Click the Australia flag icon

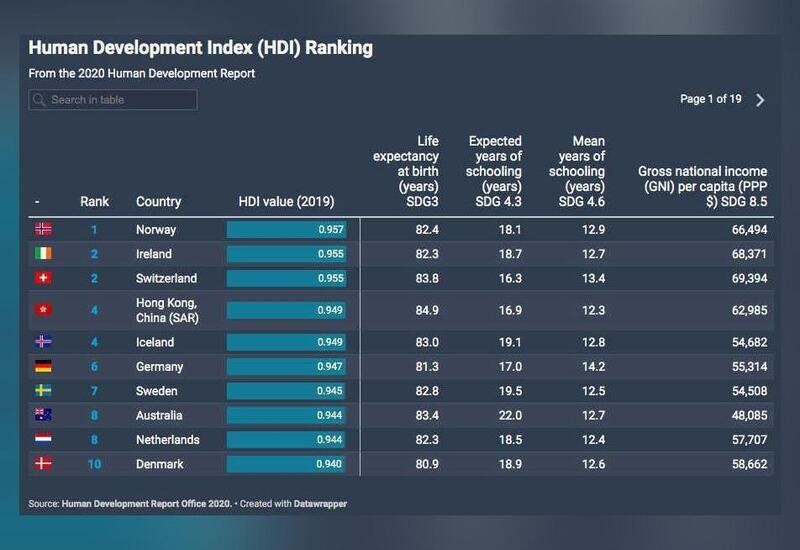[x=43, y=415]
